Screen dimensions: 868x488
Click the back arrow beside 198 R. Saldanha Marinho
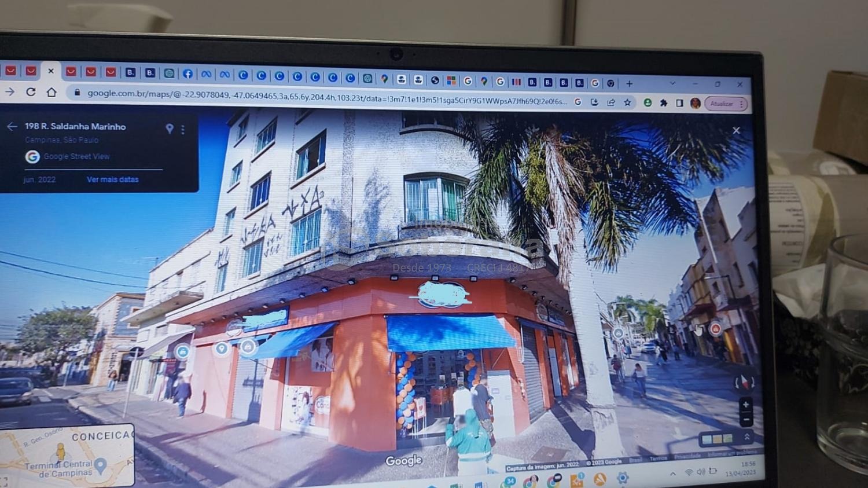[12, 126]
